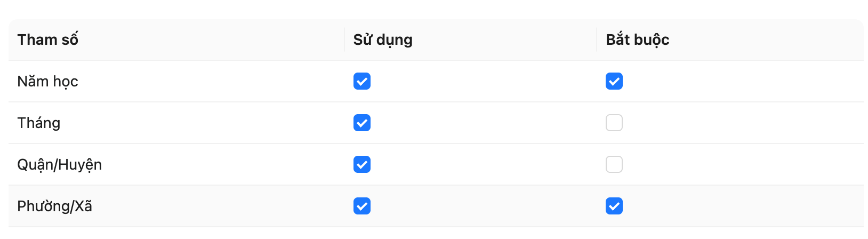Click divider between Sử dụng and Bắt buộc headers

tap(597, 39)
